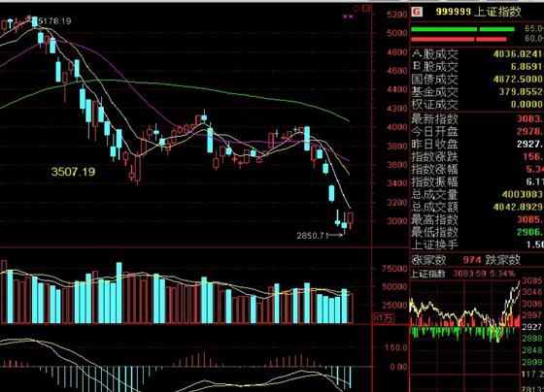The image size is (544, 392).
Task: Click the 5200 price axis label
Action: [x=397, y=15]
